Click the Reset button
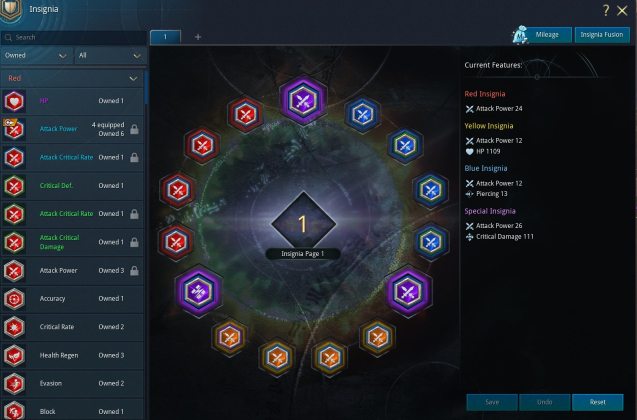 (598, 402)
